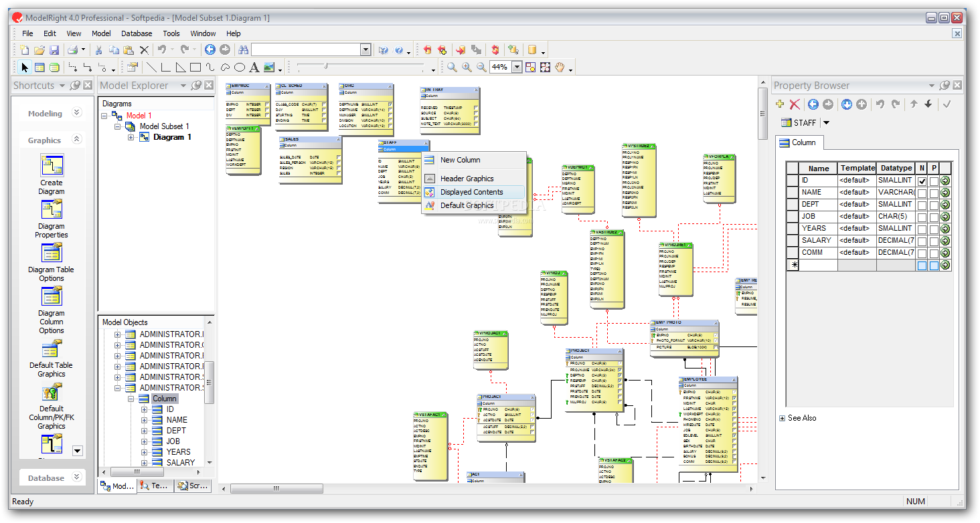
Task: Select the straight line drawing tool
Action: 152,68
